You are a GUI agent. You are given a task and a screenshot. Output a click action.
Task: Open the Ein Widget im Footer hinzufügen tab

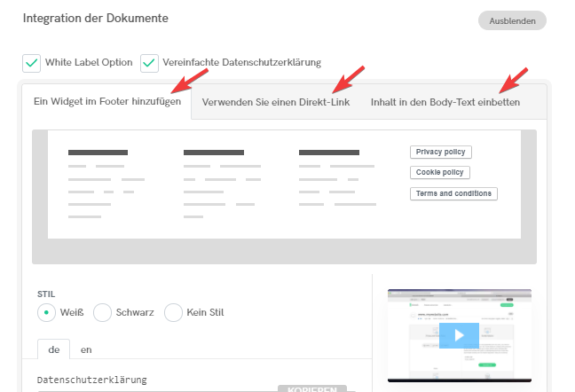106,102
